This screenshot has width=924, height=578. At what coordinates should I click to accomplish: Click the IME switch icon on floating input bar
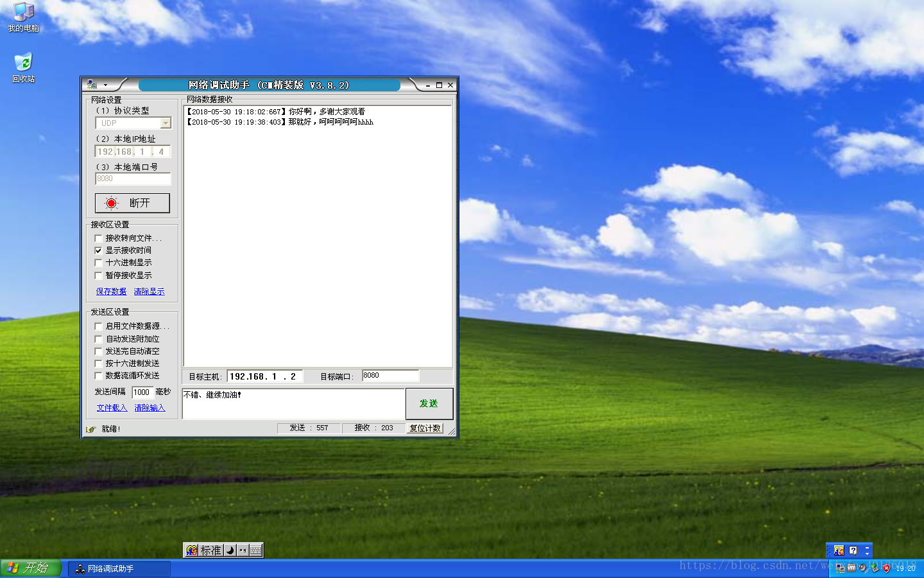tap(191, 550)
